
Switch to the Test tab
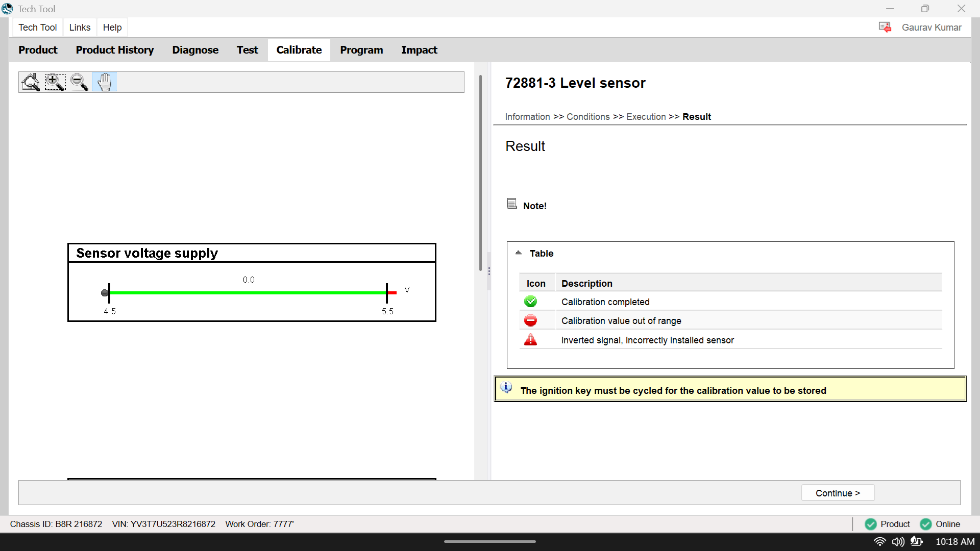tap(247, 50)
